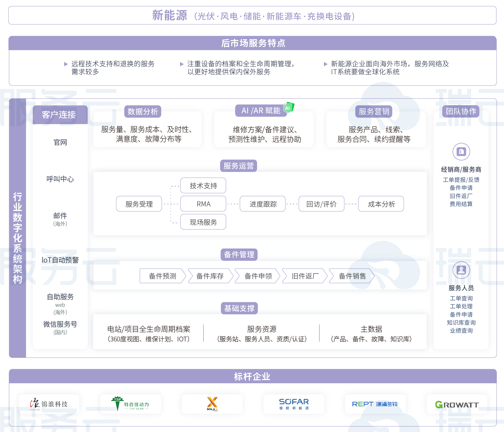Click the dealer/service provider circle icon

pos(461,152)
